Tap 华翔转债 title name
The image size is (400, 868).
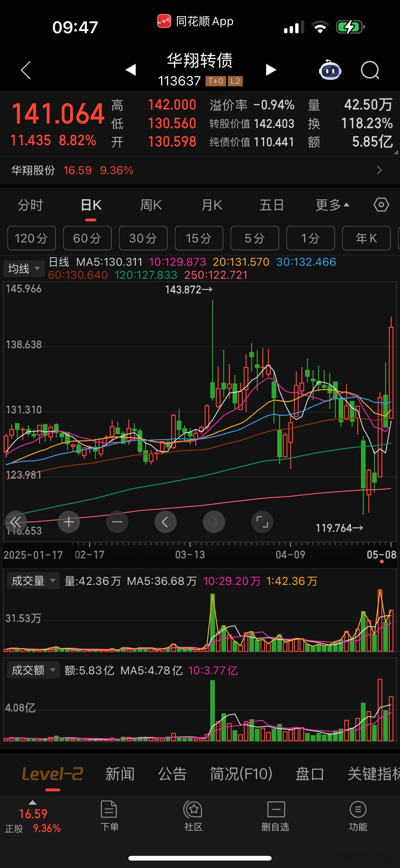click(200, 61)
